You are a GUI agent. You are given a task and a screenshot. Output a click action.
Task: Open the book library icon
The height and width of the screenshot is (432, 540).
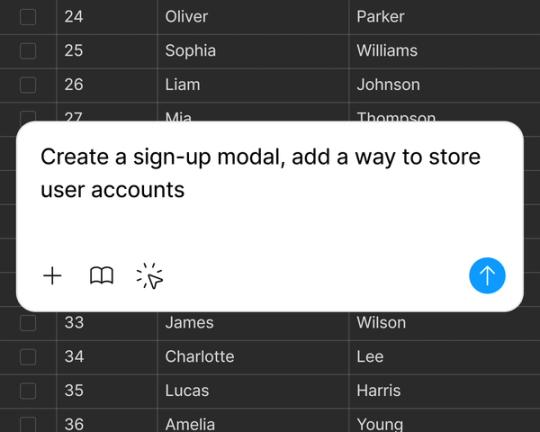click(x=102, y=276)
